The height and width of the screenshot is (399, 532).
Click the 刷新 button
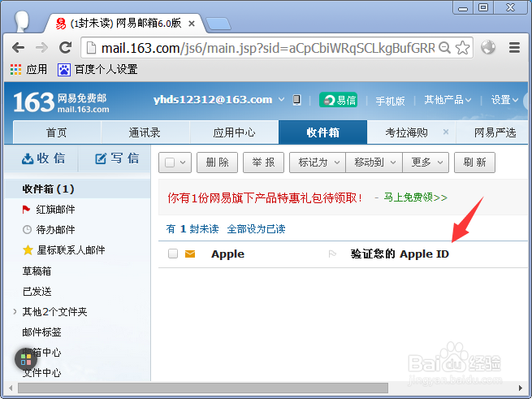(474, 163)
